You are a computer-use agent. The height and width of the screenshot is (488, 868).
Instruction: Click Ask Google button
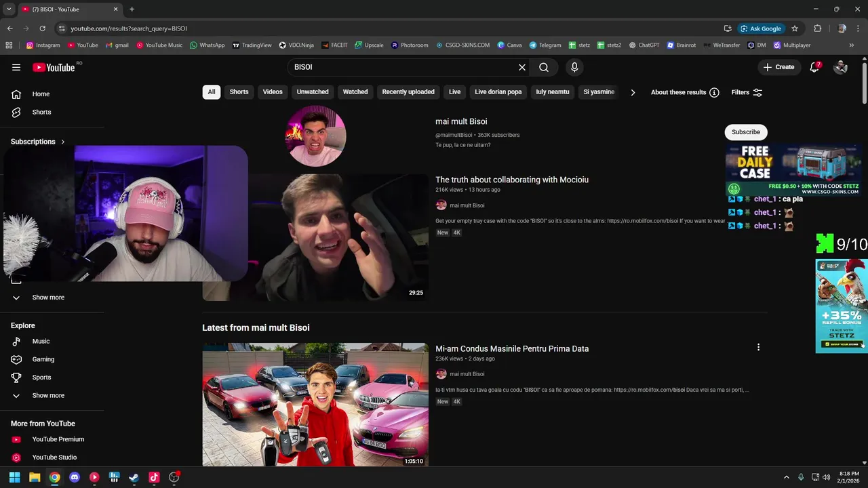point(761,28)
